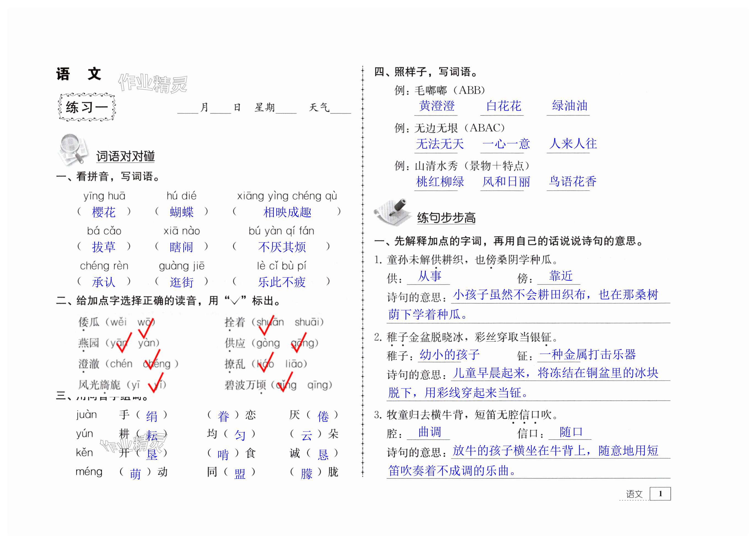
Task: Click the answer 乐此不疲
Action: pyautogui.click(x=282, y=282)
